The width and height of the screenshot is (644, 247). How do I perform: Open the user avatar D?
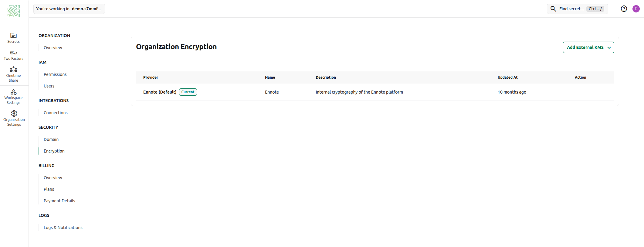636,9
